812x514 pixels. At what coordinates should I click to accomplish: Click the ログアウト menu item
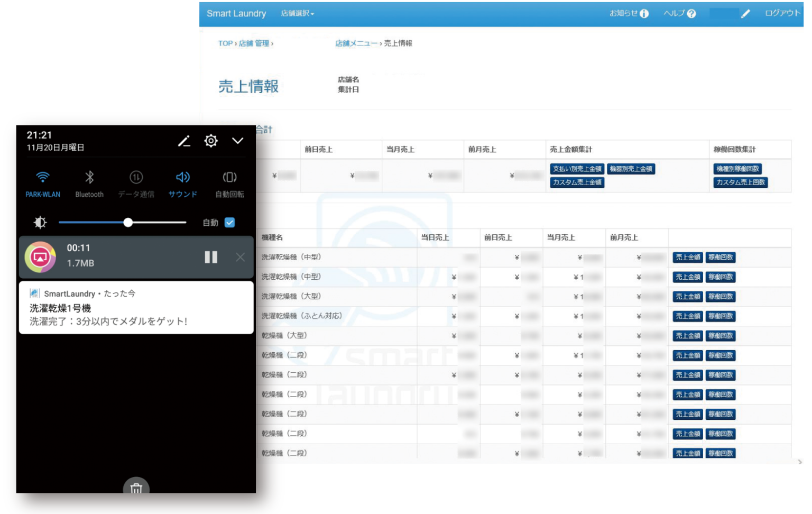pyautogui.click(x=782, y=13)
